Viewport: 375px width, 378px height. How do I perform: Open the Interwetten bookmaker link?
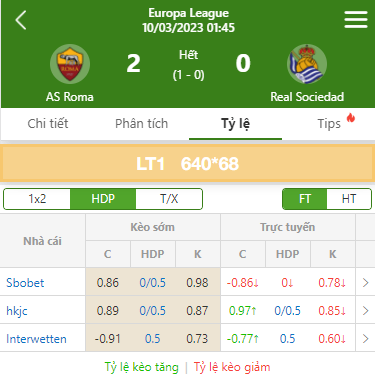tap(36, 339)
